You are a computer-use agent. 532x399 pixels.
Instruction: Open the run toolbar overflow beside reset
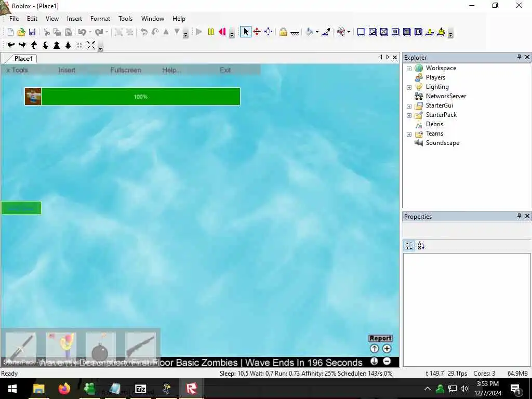pos(232,34)
